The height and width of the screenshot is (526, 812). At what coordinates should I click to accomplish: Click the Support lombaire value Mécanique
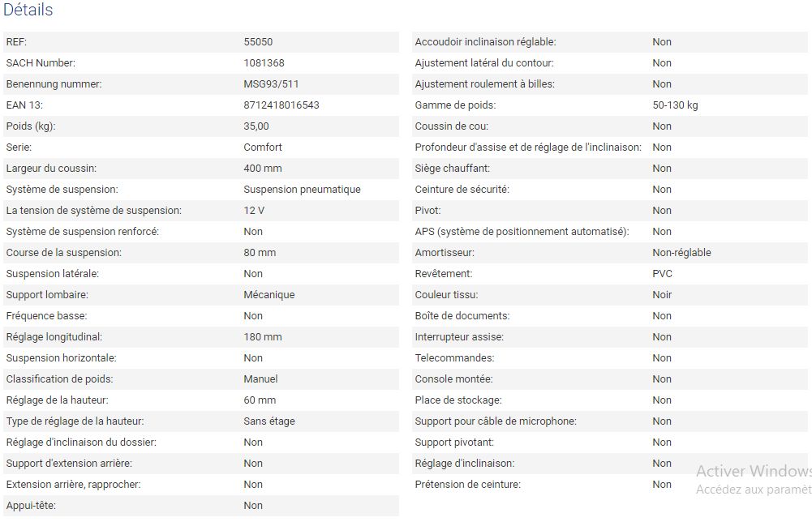pyautogui.click(x=269, y=295)
